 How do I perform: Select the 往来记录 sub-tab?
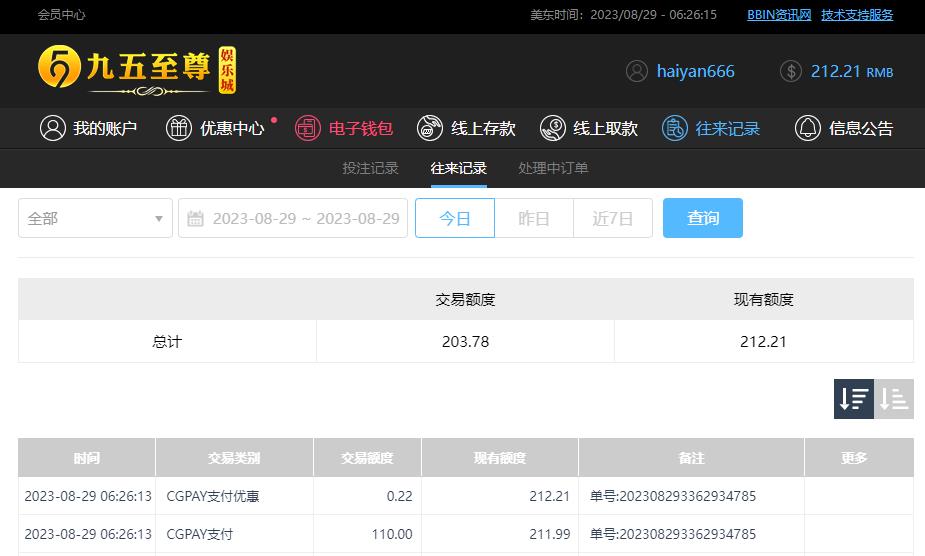tap(458, 168)
